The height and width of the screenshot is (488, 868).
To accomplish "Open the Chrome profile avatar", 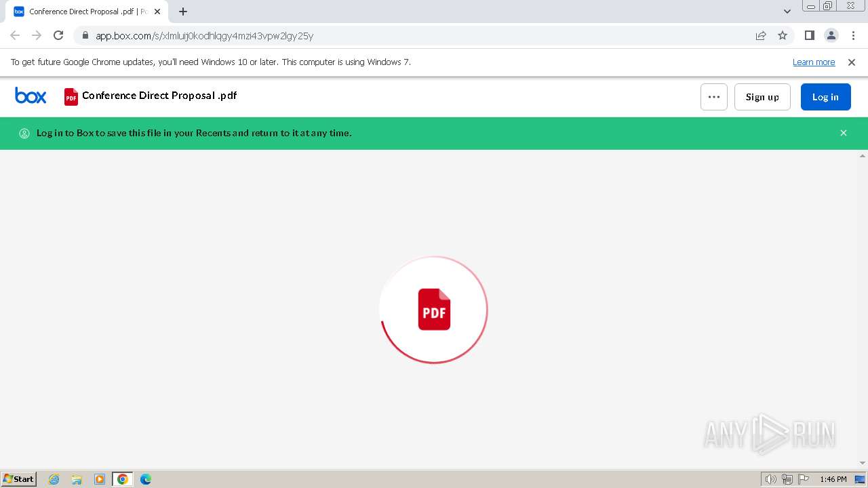I will pos(831,35).
